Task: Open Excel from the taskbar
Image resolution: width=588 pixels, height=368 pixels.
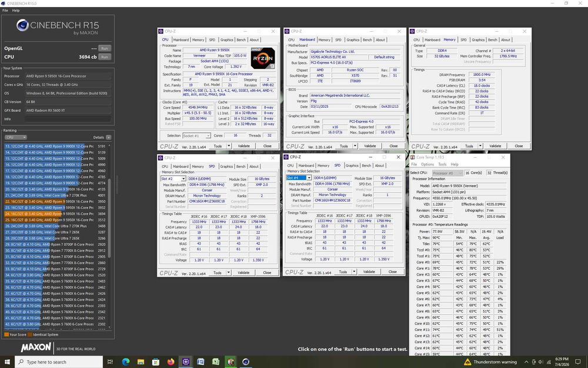Action: pyautogui.click(x=216, y=362)
